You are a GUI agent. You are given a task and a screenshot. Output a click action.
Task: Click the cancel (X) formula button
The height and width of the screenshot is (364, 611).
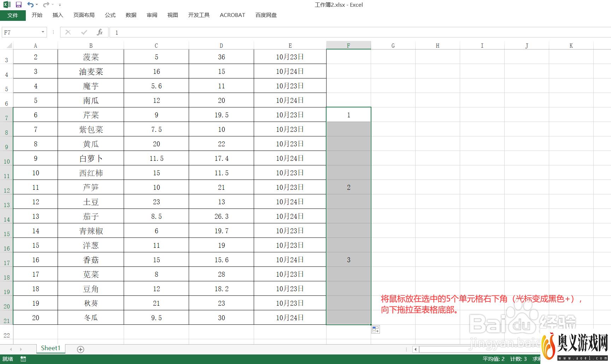click(68, 32)
